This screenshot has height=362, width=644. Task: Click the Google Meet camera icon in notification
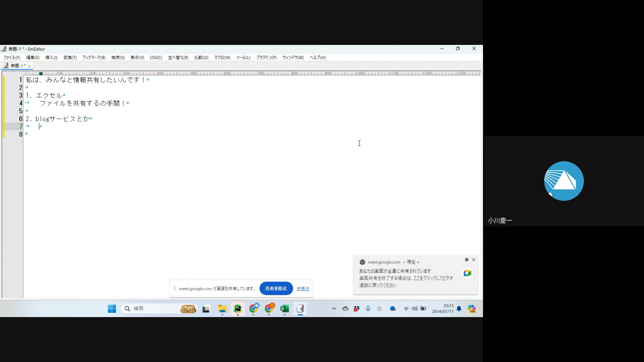pos(467,273)
